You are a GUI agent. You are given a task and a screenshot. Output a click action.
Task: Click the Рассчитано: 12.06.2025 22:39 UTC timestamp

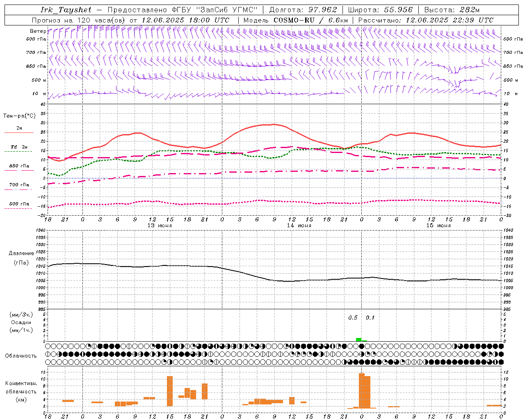pyautogui.click(x=426, y=20)
